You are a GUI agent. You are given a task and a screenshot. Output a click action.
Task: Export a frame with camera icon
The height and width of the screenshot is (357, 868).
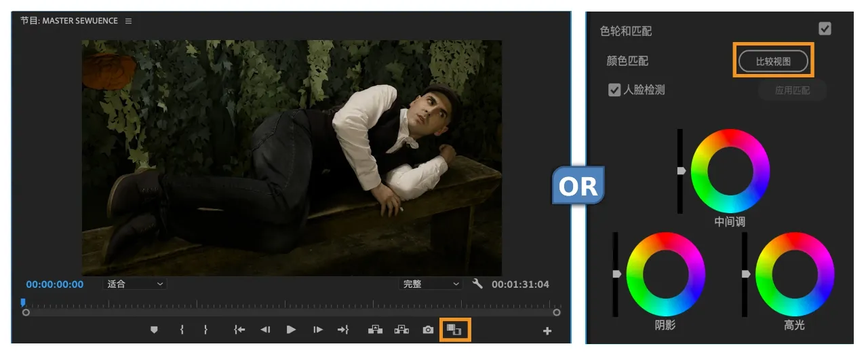coord(428,330)
